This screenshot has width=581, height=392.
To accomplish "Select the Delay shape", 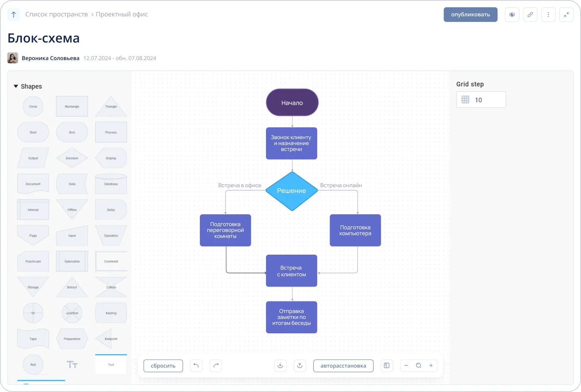I will tap(111, 210).
